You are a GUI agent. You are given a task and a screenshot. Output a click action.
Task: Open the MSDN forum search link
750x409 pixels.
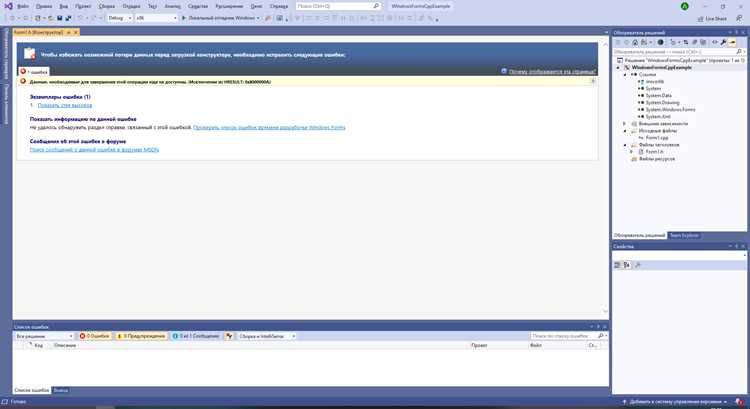(x=94, y=149)
